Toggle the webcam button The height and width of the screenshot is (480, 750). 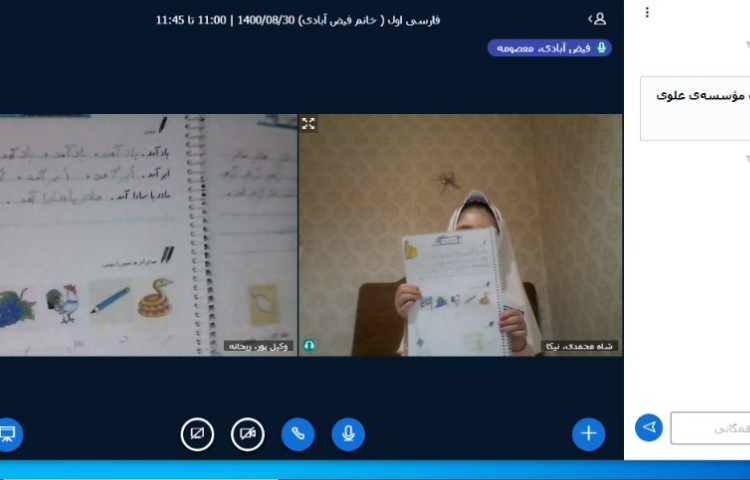(x=247, y=434)
